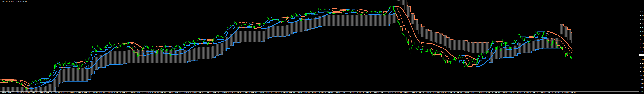Click the low value 149.233 in chart header
Image resolution: width=644 pixels, height=94 pixels.
(x=21, y=1)
